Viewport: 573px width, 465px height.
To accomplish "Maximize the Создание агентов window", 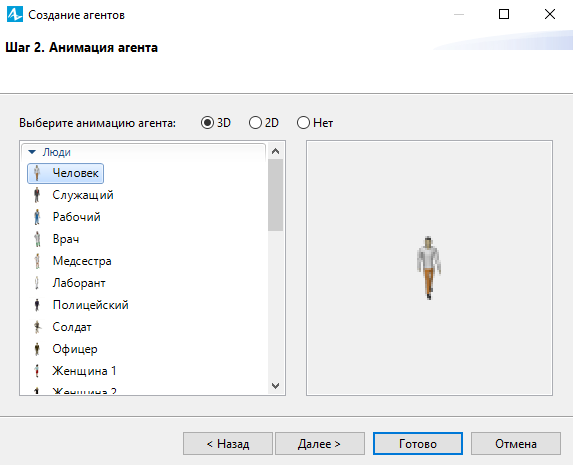I will [x=504, y=14].
